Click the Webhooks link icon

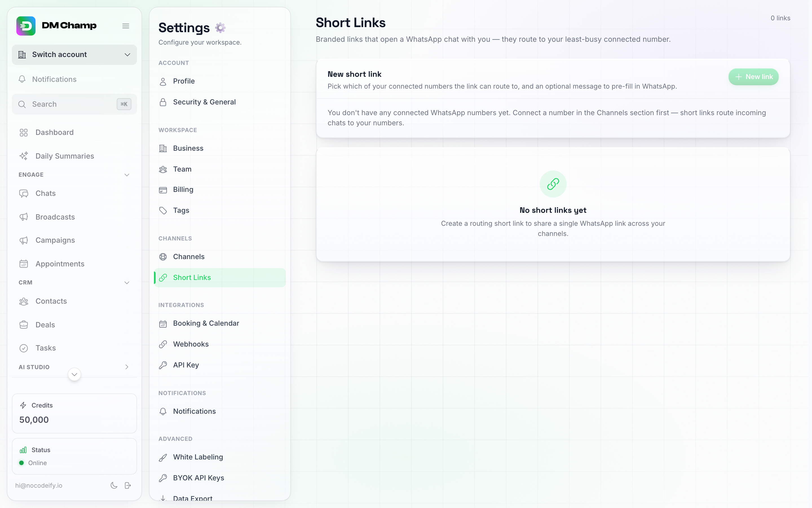click(163, 344)
